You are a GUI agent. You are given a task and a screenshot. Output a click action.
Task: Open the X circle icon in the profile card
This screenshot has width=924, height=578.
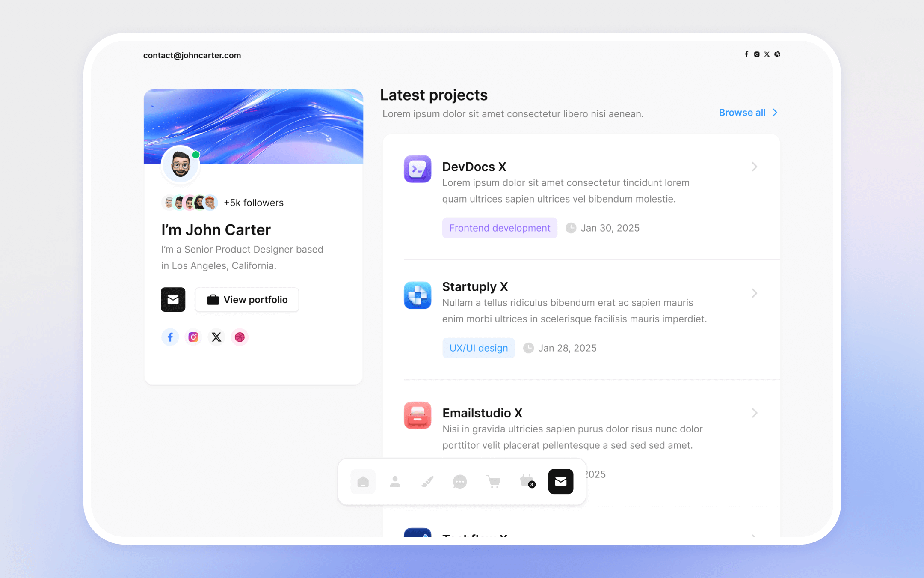[x=216, y=337]
